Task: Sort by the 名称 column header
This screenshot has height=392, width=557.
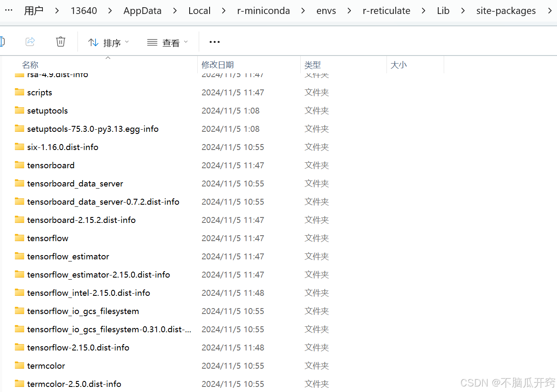Action: click(30, 65)
